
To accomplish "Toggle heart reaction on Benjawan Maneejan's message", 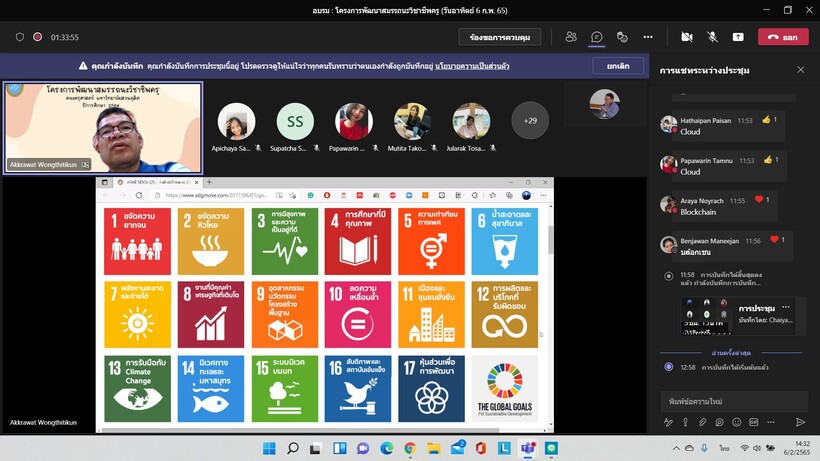I will [x=775, y=239].
